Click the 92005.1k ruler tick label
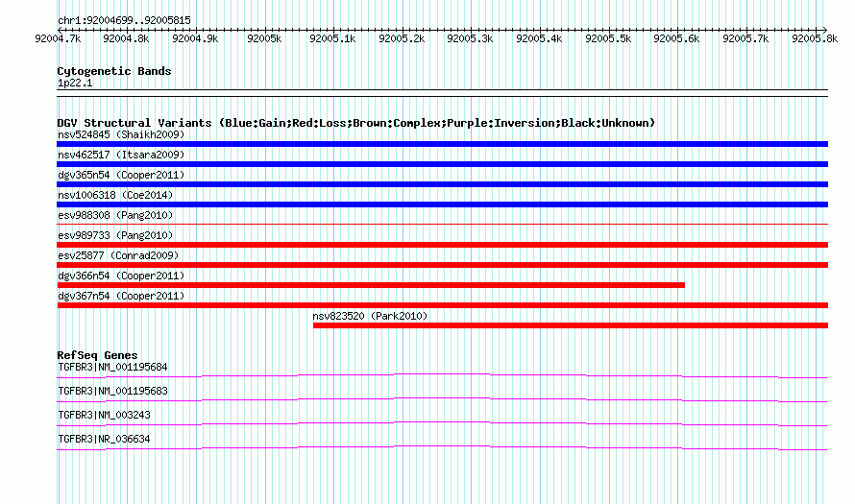Screen dimensions: 855x504 point(332,38)
